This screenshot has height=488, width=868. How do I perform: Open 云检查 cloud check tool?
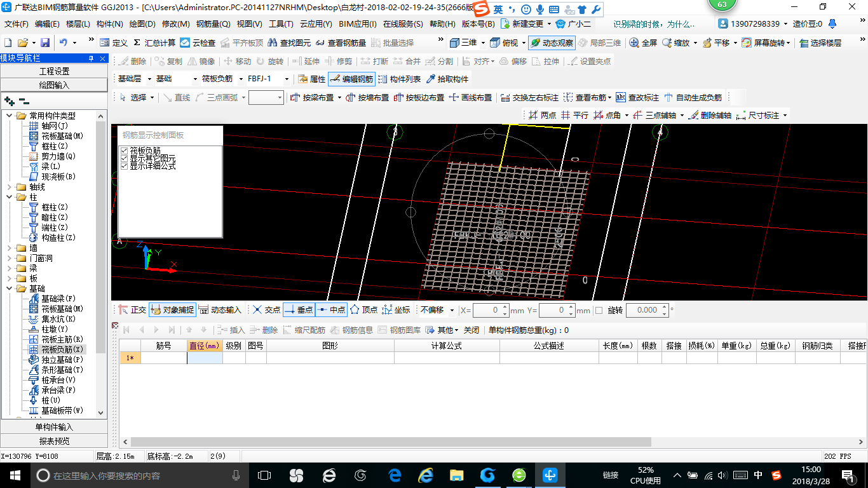tap(198, 43)
